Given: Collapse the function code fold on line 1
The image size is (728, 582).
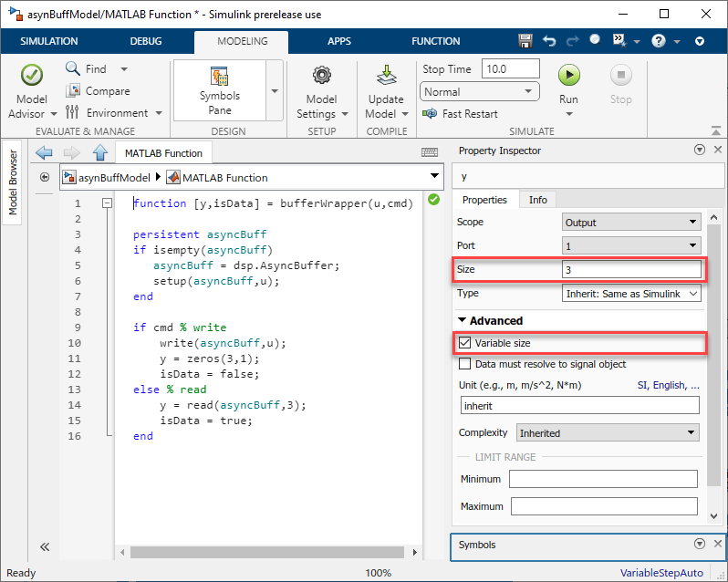Looking at the screenshot, I should click(x=107, y=203).
